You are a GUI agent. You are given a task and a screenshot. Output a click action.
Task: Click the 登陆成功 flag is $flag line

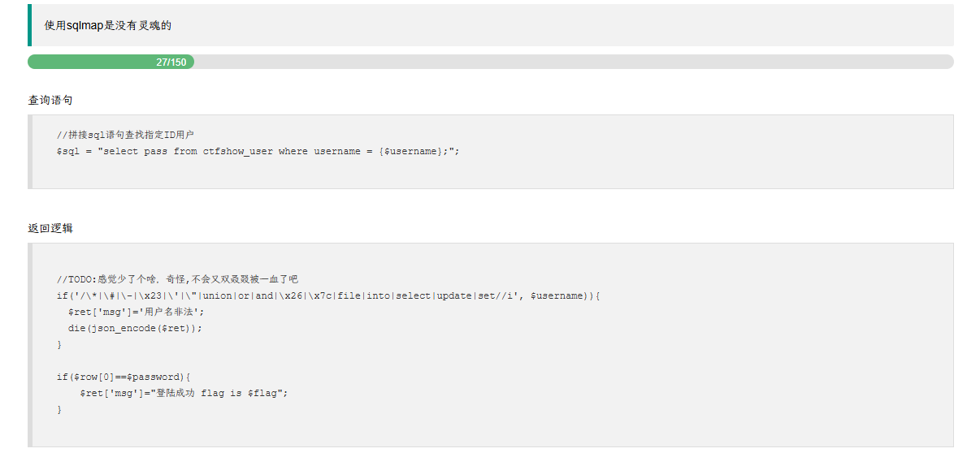[x=184, y=393]
